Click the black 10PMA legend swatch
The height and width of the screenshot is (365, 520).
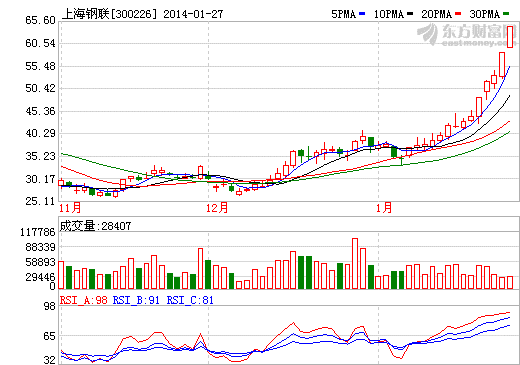410,14
